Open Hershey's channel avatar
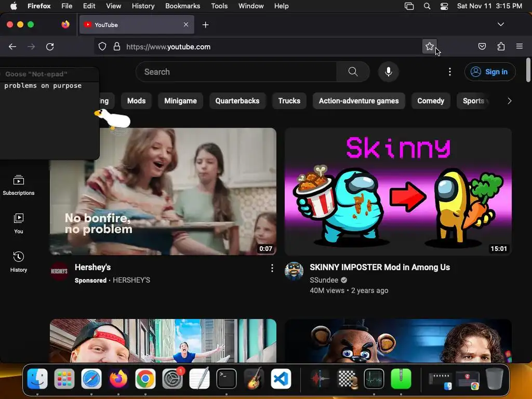The image size is (532, 399). pyautogui.click(x=59, y=271)
